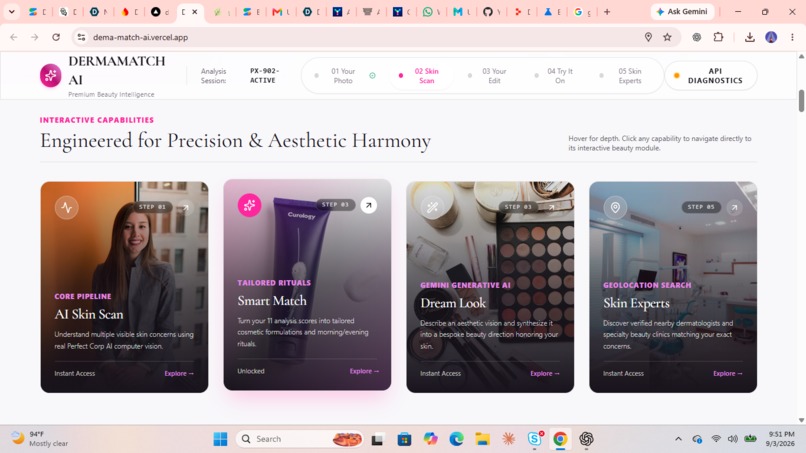
Task: Click the Skin Experts location pin icon
Action: [x=615, y=208]
